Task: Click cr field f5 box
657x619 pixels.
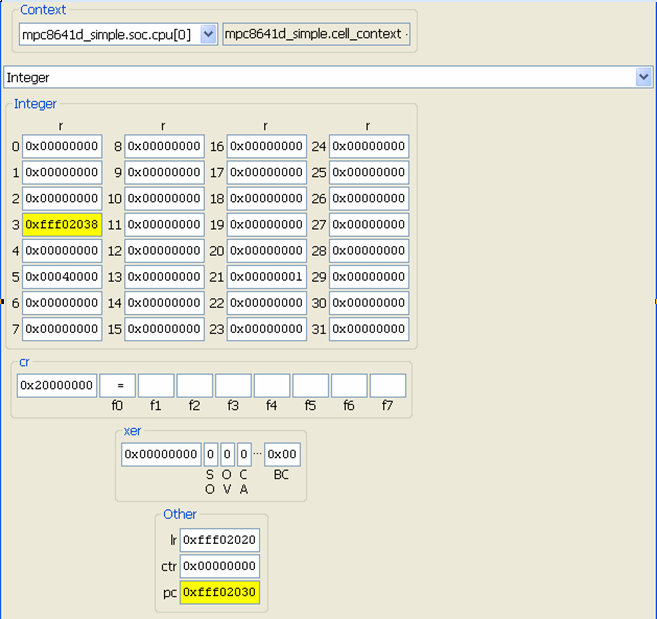Action: click(310, 386)
